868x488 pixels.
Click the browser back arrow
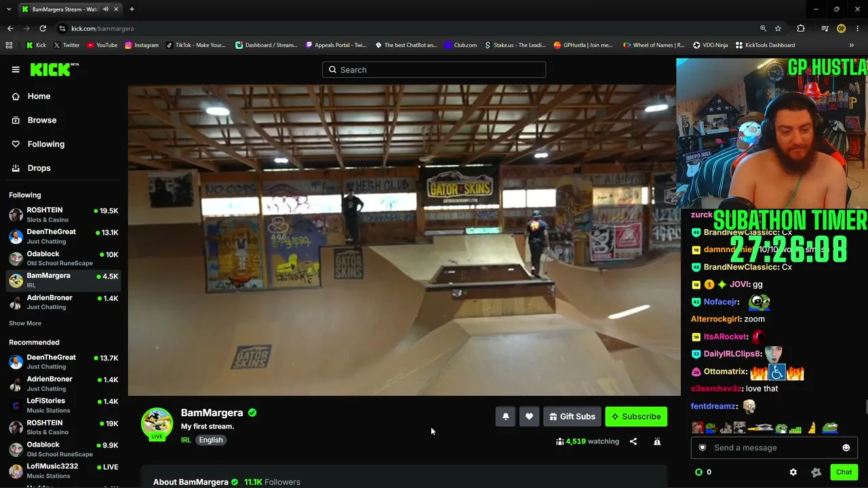10,28
